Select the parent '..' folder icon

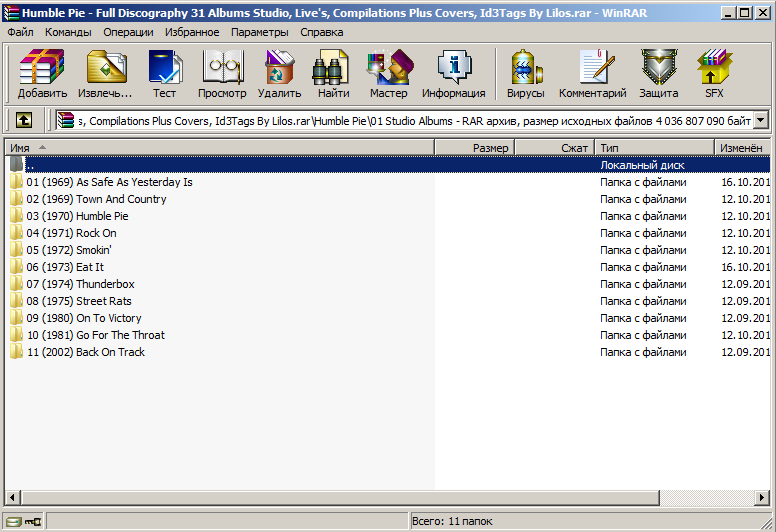pos(16,164)
